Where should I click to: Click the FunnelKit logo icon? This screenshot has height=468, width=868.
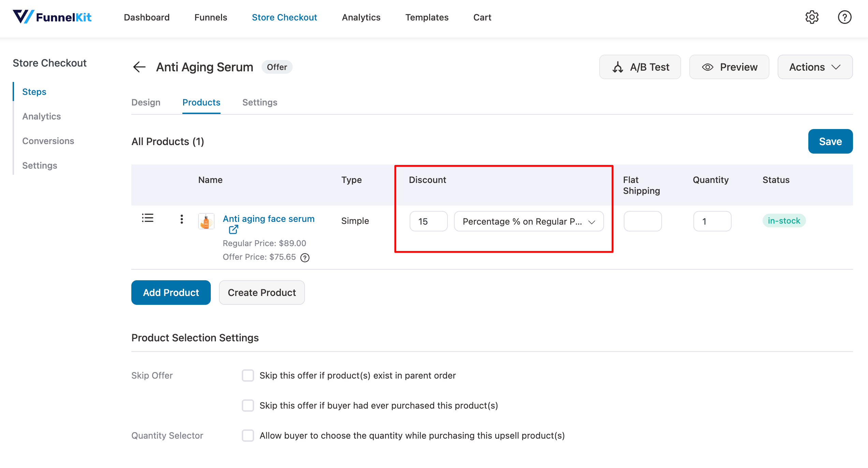point(23,16)
